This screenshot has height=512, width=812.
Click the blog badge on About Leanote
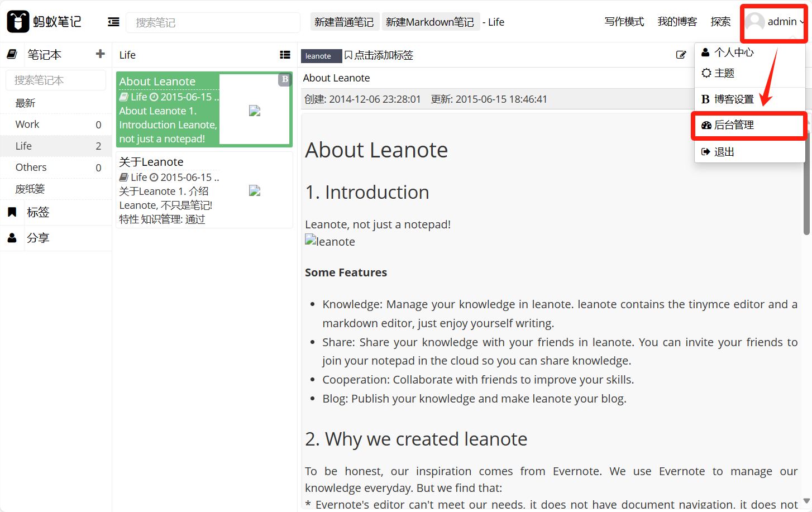285,79
